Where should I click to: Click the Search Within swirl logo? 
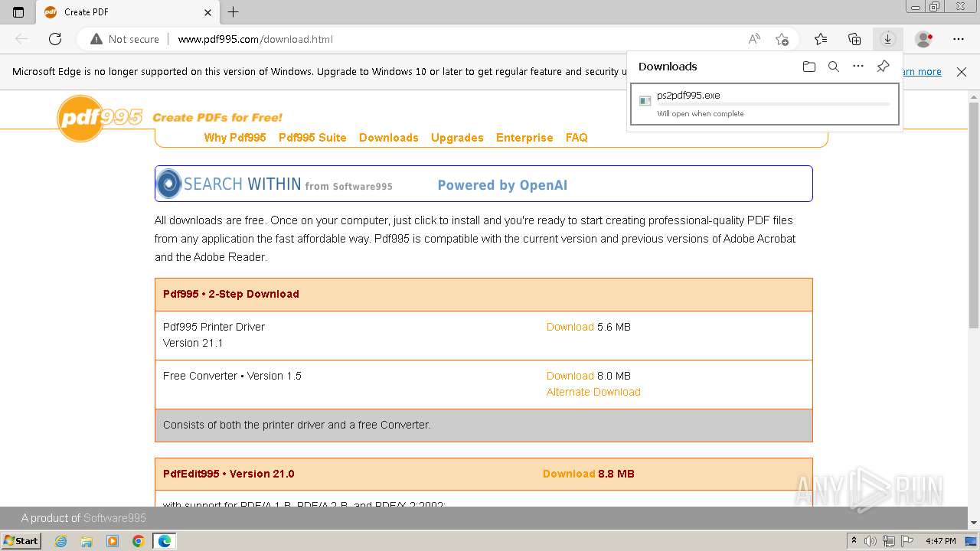tap(169, 184)
